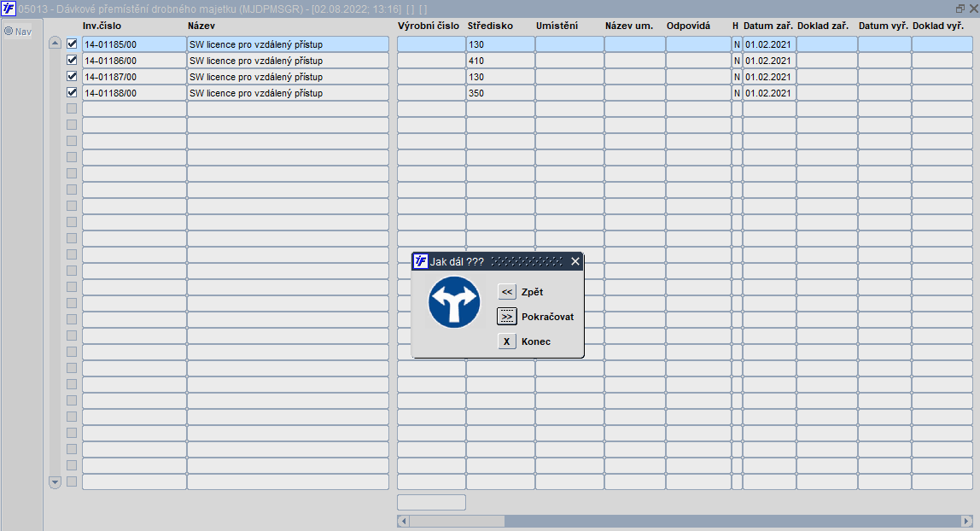Image resolution: width=980 pixels, height=531 pixels.
Task: Click the scroll-up arrow of the record list
Action: pyautogui.click(x=55, y=43)
